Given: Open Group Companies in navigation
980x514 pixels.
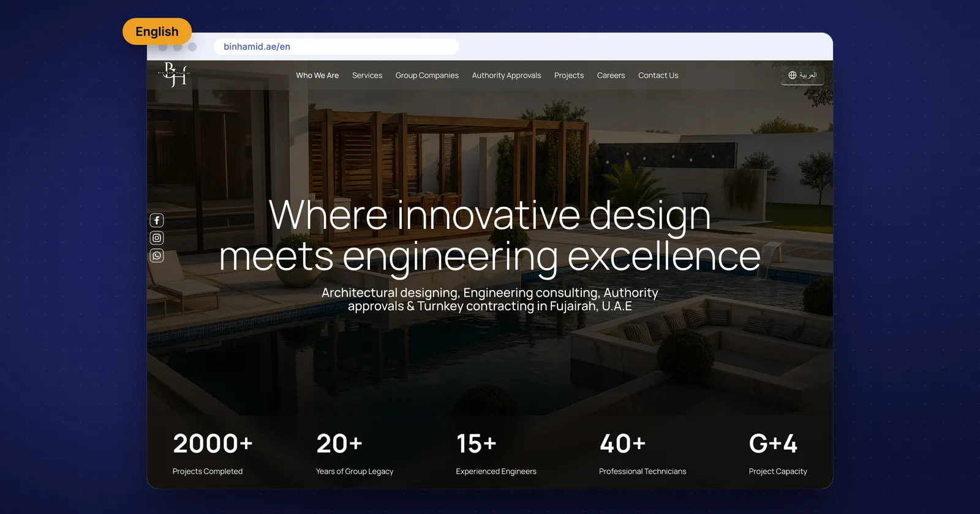Looking at the screenshot, I should coord(427,75).
